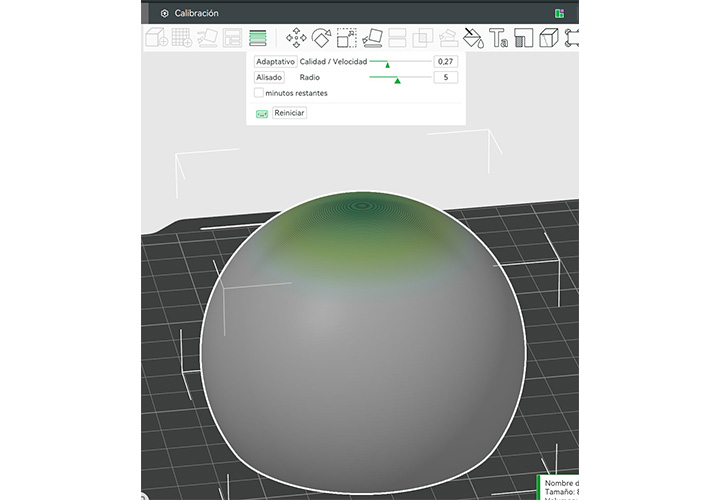
Task: Select the cracked cube tool icon
Action: tap(549, 38)
